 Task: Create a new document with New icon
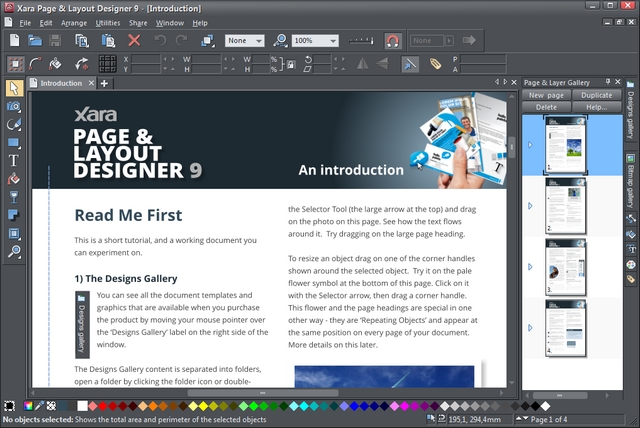[15, 40]
